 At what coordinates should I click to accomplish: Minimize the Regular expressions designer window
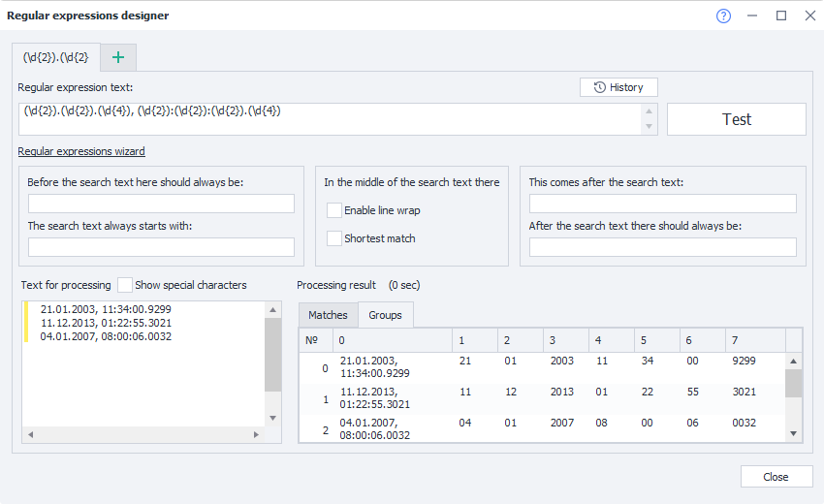(x=752, y=16)
